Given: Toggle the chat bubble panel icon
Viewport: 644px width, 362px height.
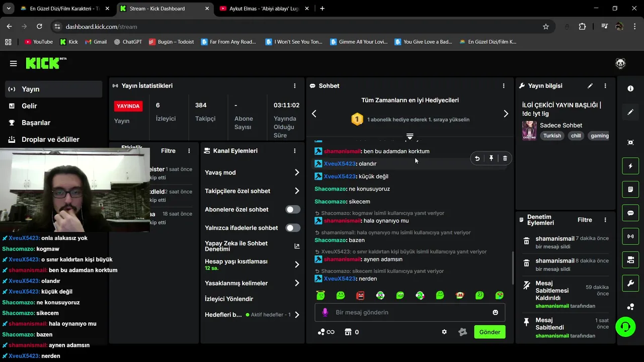Looking at the screenshot, I should 630,213.
